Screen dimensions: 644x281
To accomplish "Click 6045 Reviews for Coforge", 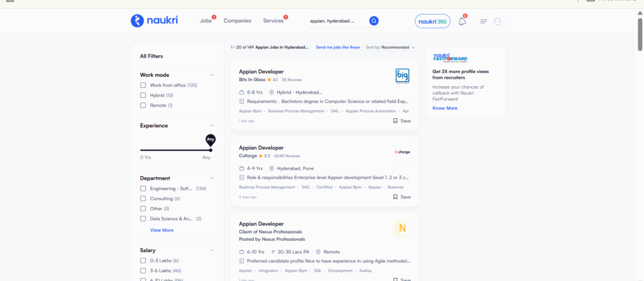I will [287, 156].
